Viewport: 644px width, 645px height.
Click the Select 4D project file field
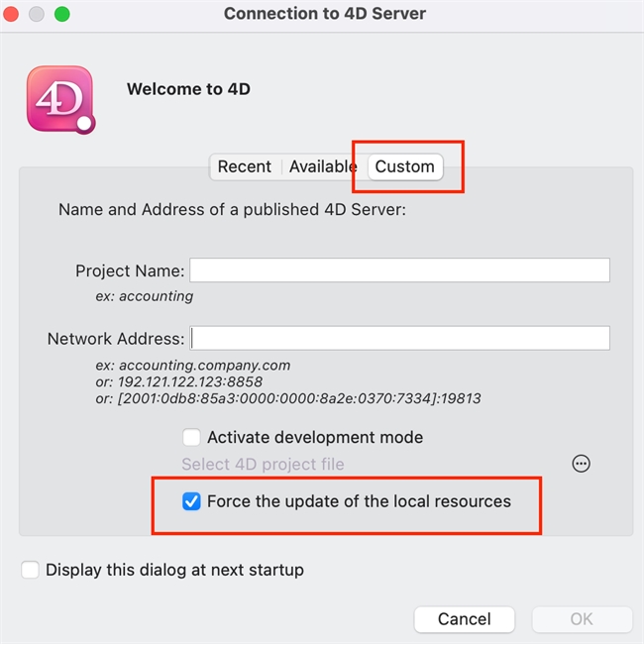click(264, 464)
